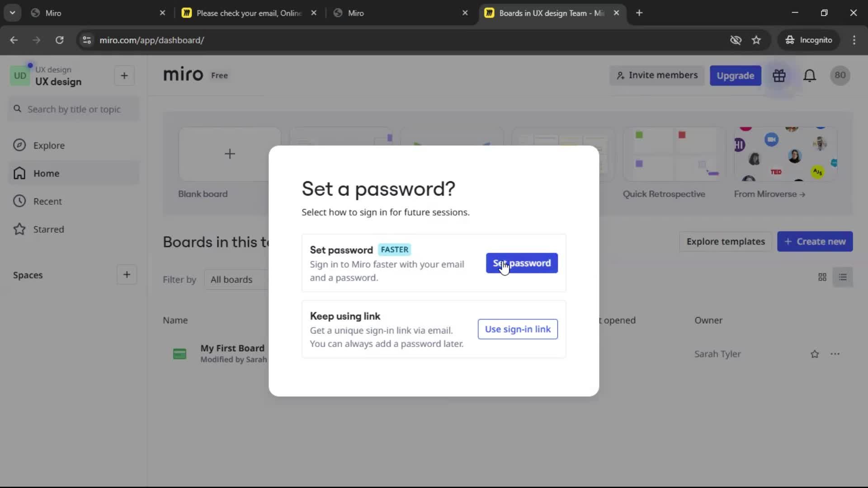
Task: Open the gift box icon in header
Action: tap(779, 75)
